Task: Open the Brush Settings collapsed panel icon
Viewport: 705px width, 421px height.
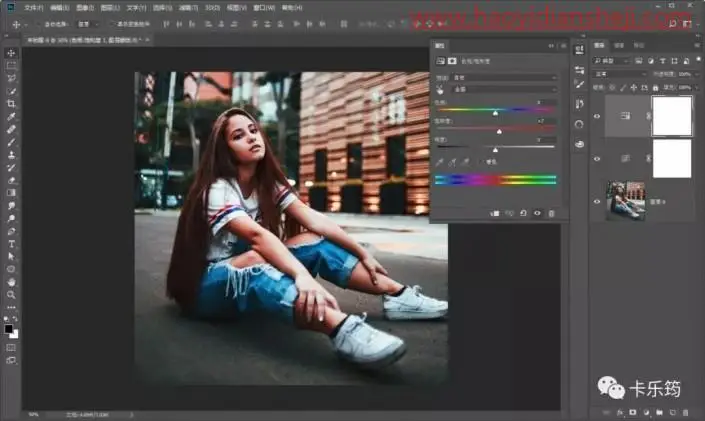Action: point(579,84)
